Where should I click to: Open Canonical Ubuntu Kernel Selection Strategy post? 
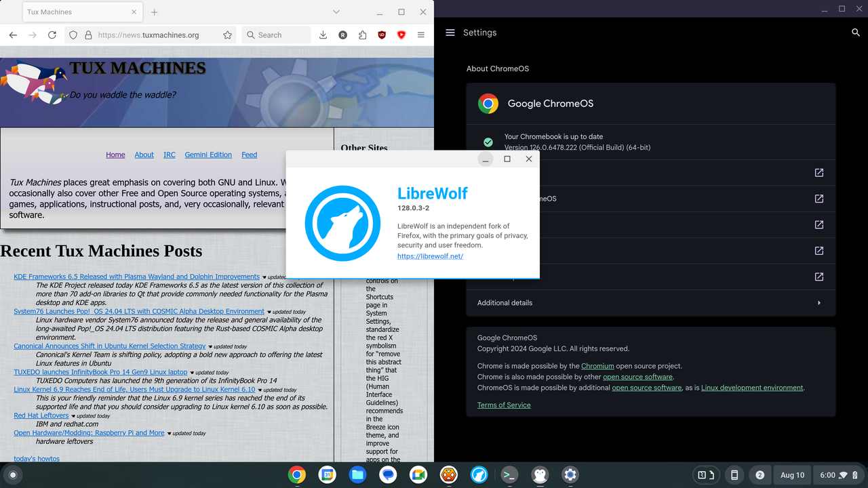(109, 346)
